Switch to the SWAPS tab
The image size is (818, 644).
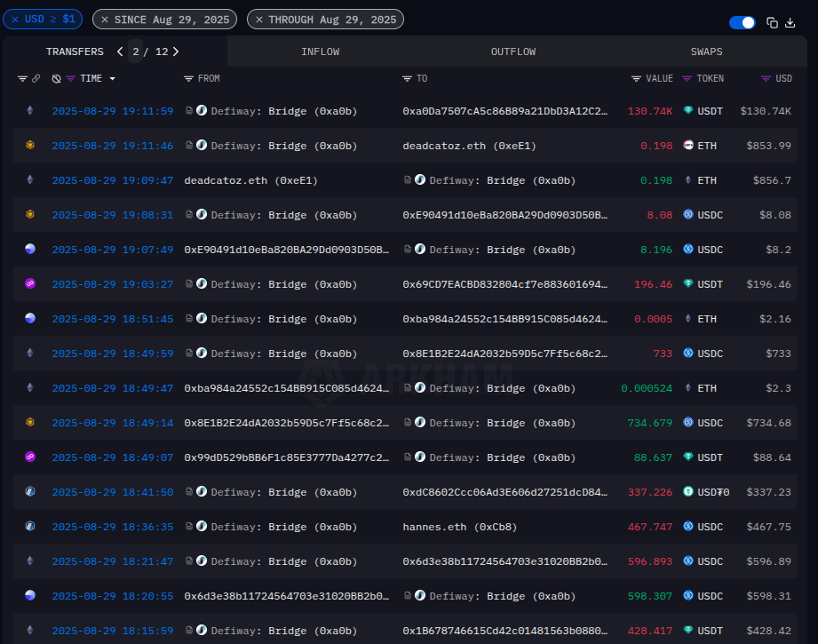706,52
